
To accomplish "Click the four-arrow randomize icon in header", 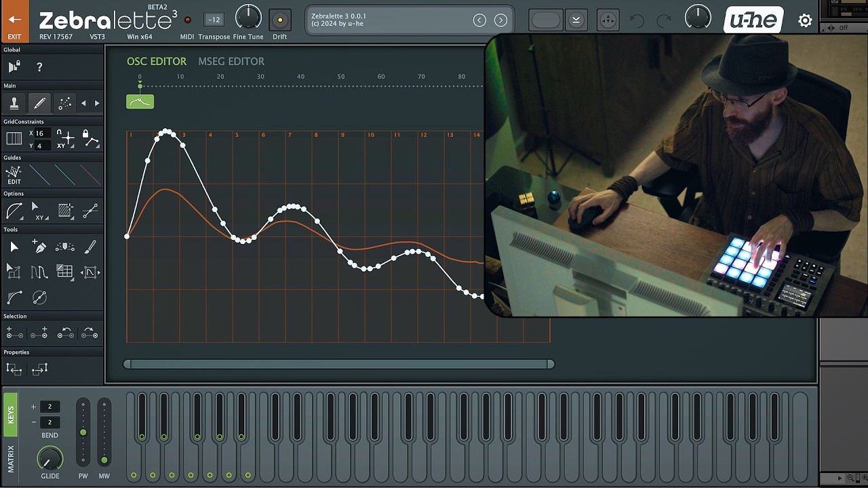I will pyautogui.click(x=608, y=20).
